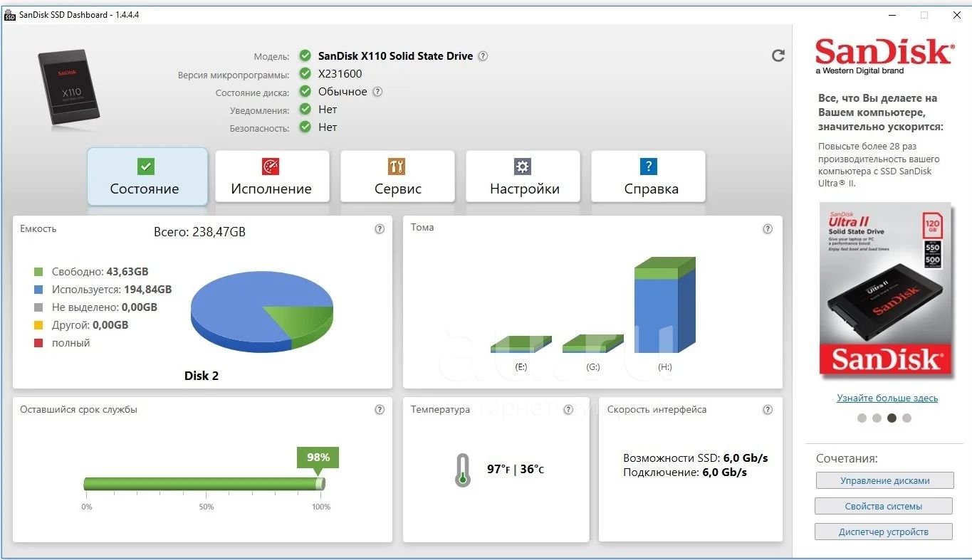Click the X110 SSD drive image
Image resolution: width=972 pixels, height=560 pixels.
coord(68,89)
